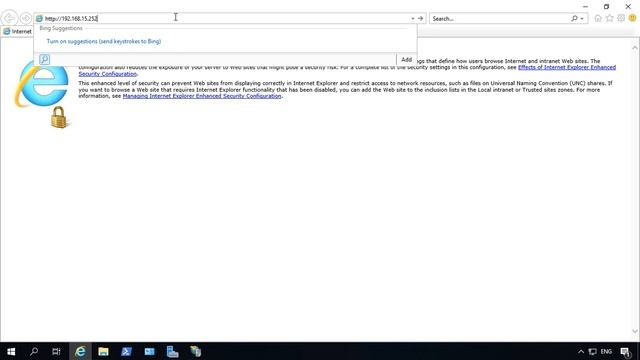
Task: Click the page icon in address bar
Action: (39, 18)
